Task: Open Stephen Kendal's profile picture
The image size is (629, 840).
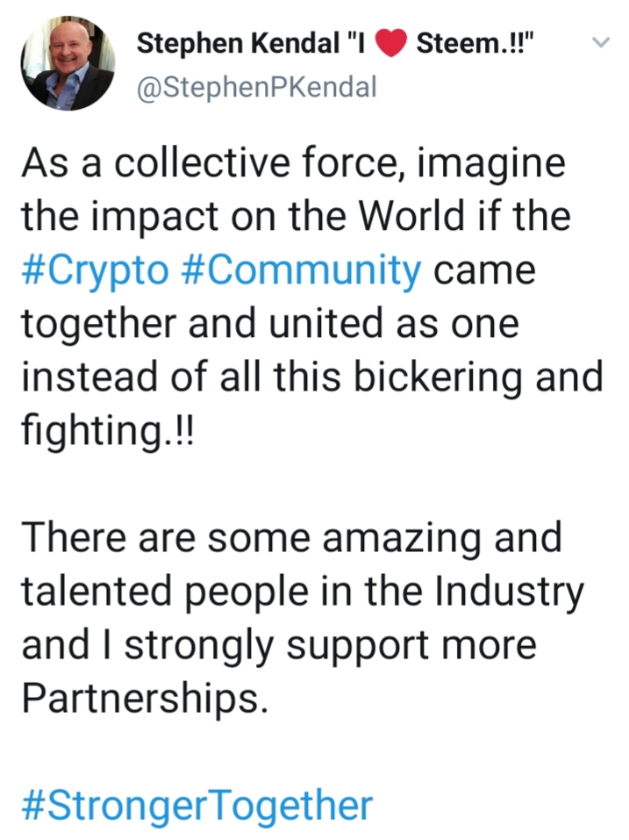Action: pyautogui.click(x=68, y=63)
